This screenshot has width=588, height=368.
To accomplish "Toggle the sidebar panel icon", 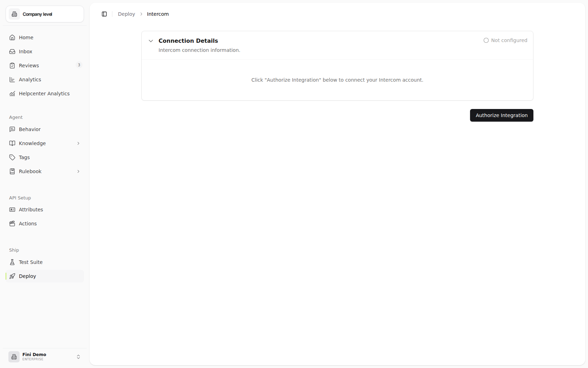I will click(104, 14).
